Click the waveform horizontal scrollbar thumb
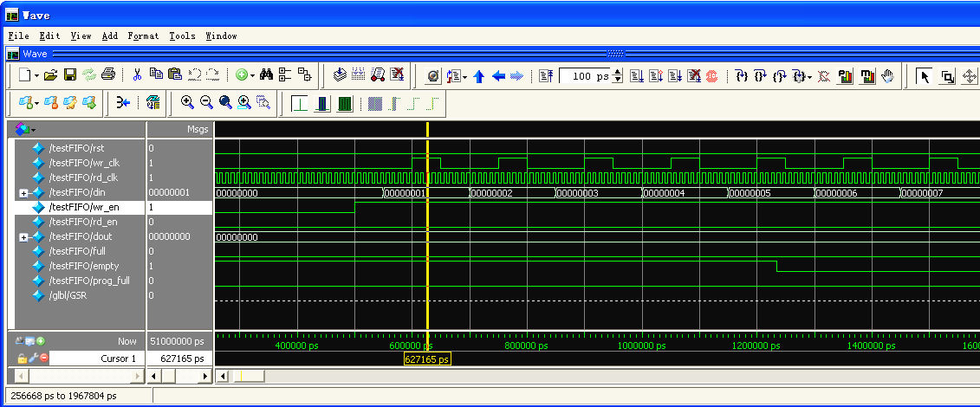 [248, 376]
